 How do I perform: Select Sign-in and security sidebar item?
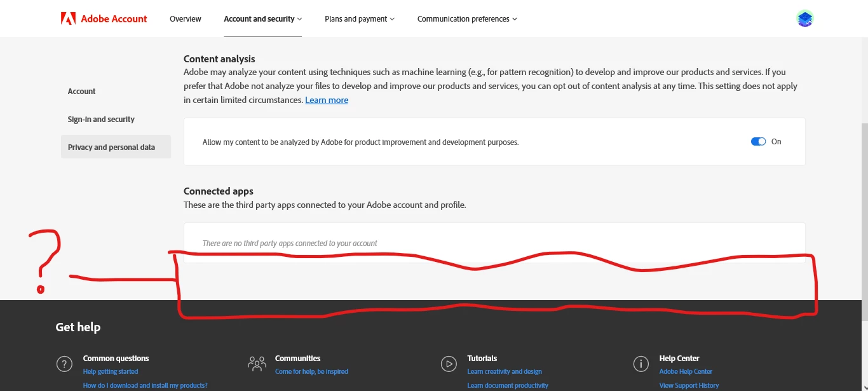pos(101,120)
